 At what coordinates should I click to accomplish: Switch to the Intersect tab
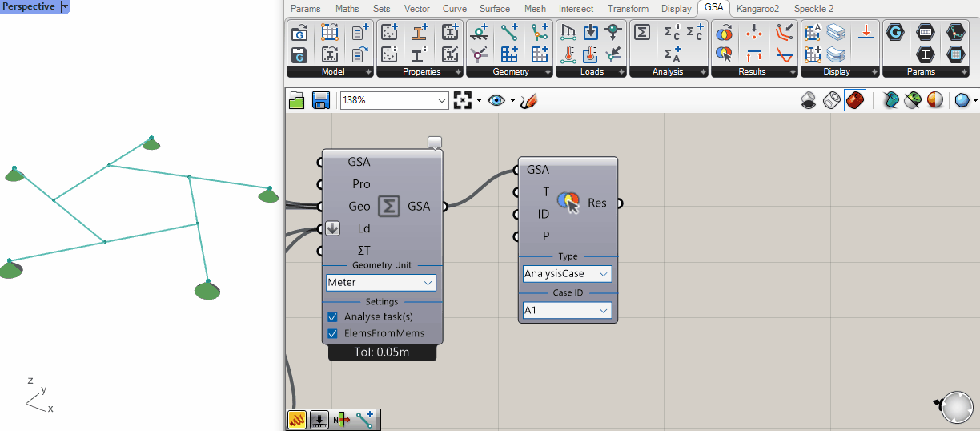click(576, 9)
